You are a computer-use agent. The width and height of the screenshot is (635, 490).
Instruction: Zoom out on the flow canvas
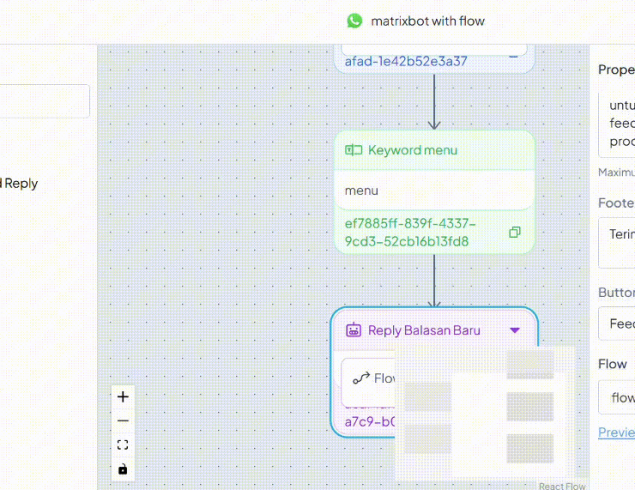123,421
